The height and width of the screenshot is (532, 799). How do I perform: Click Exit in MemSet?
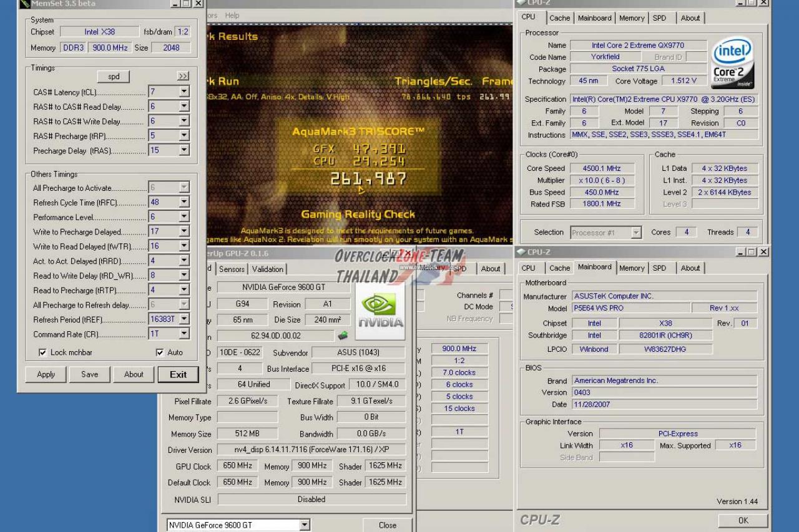178,375
